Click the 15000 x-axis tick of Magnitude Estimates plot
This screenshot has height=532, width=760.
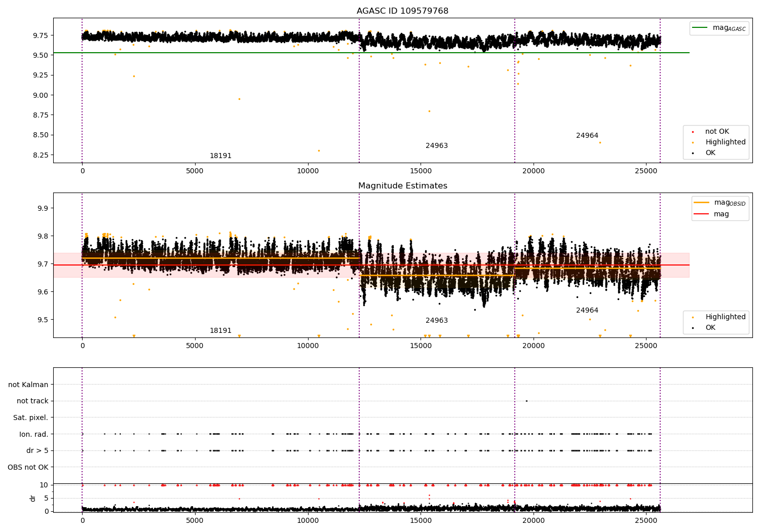pyautogui.click(x=421, y=346)
